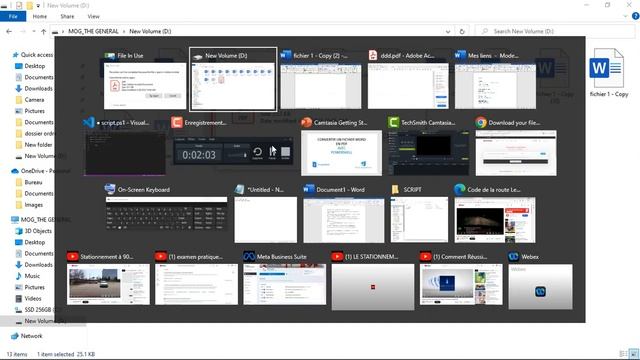Switch to the Webex window thumbnail

540,287
